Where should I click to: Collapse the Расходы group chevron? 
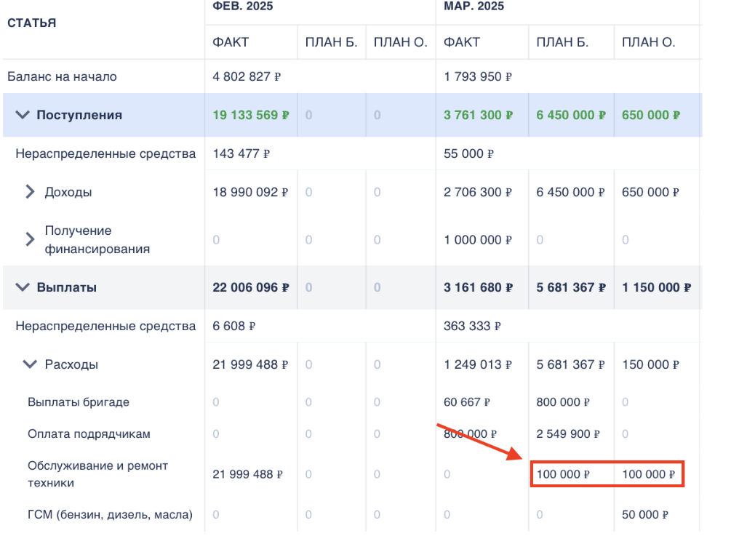point(30,364)
